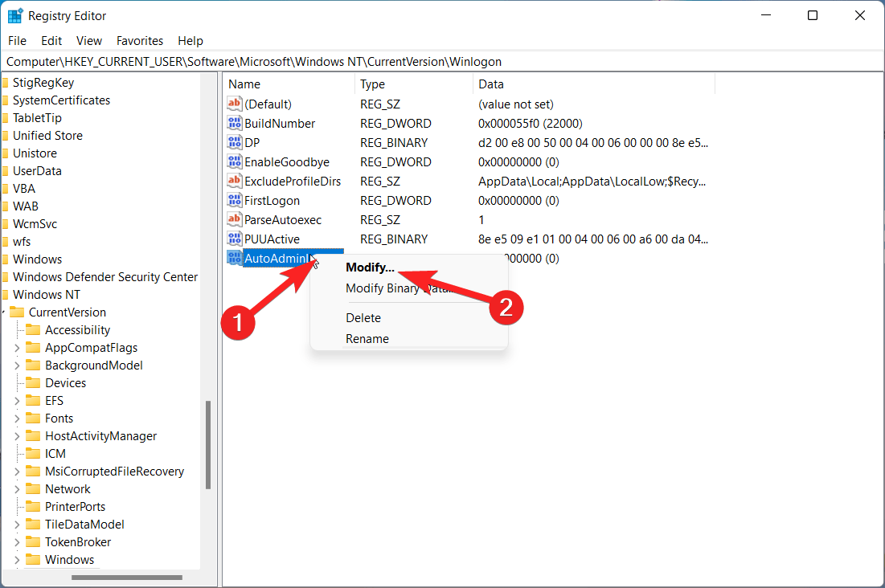Expand the Network folder in the sidebar

pyautogui.click(x=18, y=488)
